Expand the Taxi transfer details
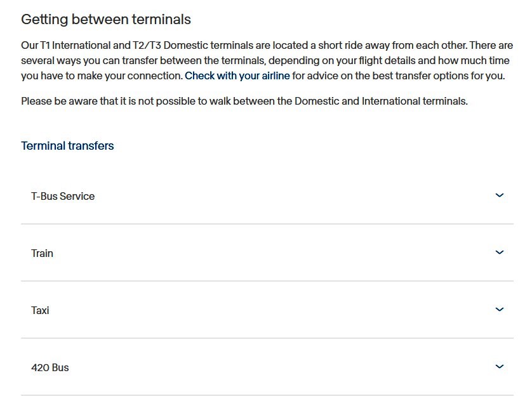532x413 pixels. [267, 310]
